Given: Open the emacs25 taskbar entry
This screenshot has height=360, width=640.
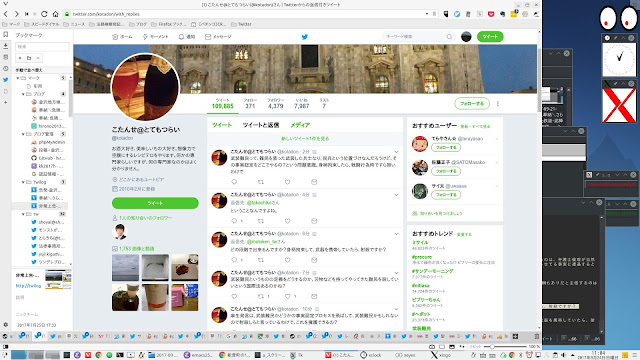Looking at the screenshot, I should pos(198,355).
